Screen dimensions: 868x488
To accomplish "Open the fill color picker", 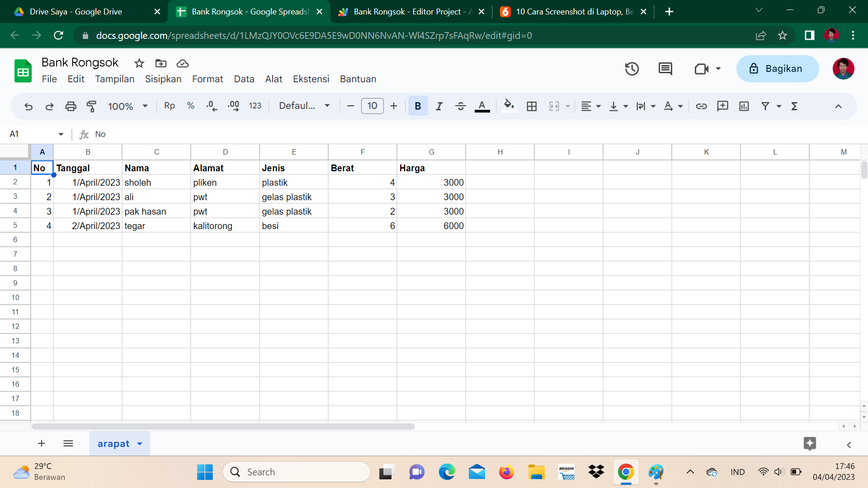I will coord(509,106).
